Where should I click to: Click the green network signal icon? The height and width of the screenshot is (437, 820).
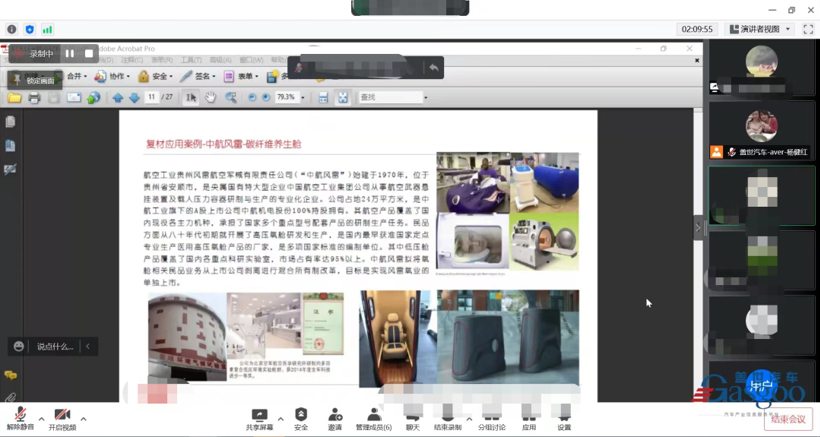tap(48, 29)
